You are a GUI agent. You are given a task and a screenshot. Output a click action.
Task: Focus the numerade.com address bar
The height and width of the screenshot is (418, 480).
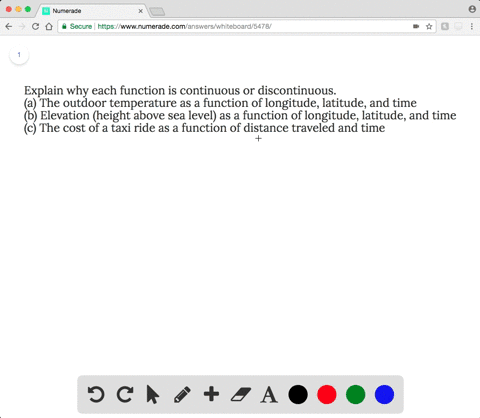point(247,26)
